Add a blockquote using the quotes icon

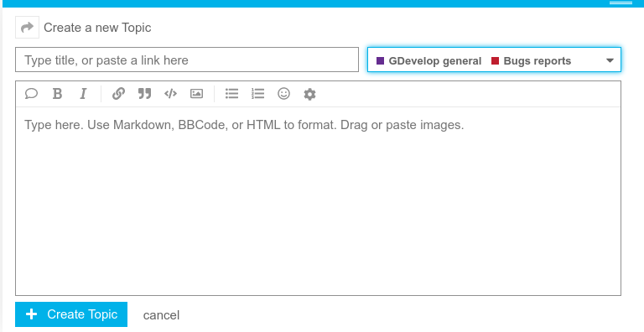point(144,94)
